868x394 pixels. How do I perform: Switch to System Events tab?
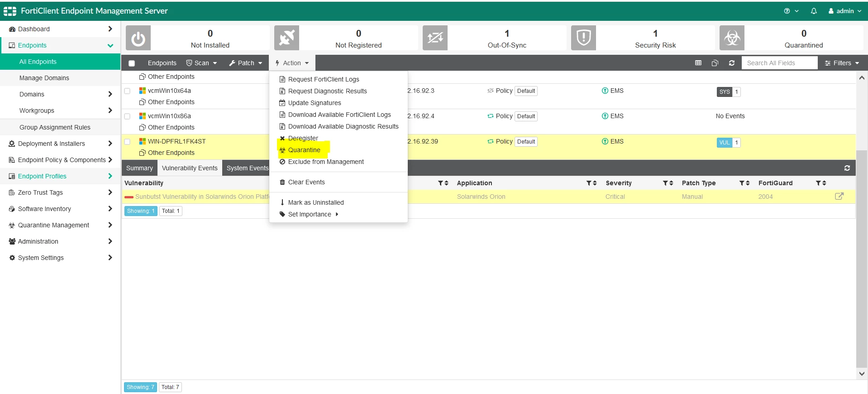(247, 168)
